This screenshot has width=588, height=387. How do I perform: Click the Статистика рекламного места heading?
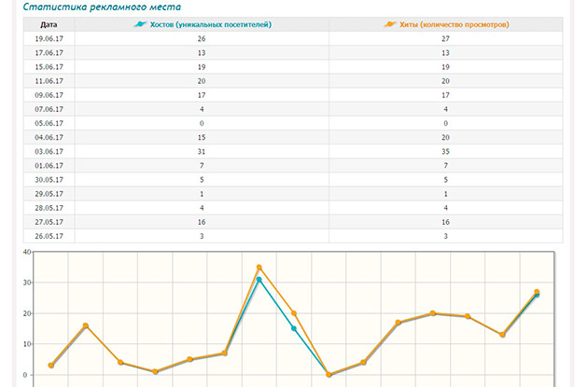[102, 7]
